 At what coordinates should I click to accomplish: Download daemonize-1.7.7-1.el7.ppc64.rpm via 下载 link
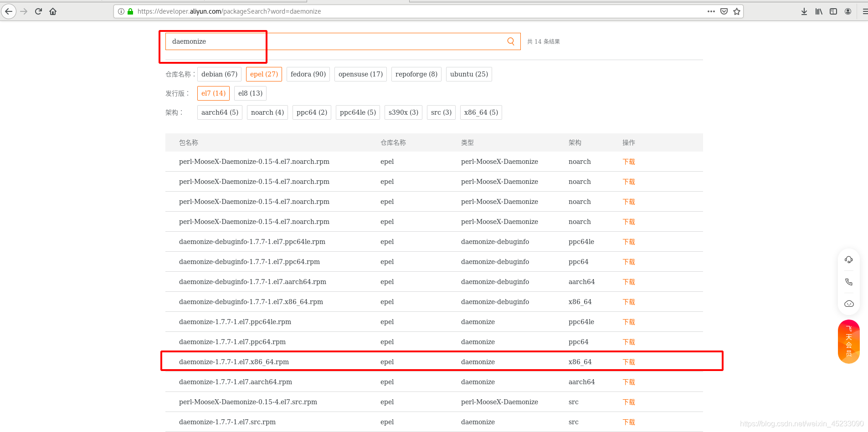pos(629,342)
